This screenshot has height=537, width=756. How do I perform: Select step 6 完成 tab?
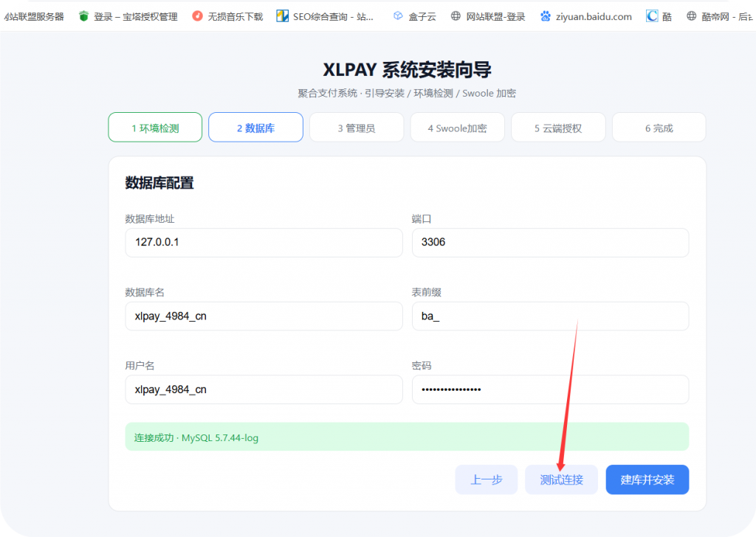click(659, 128)
